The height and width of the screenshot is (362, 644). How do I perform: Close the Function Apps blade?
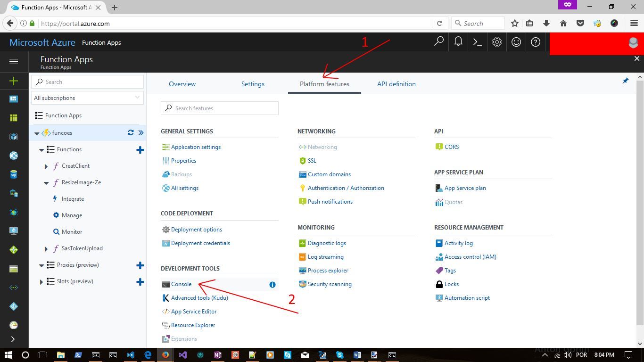coord(637,59)
